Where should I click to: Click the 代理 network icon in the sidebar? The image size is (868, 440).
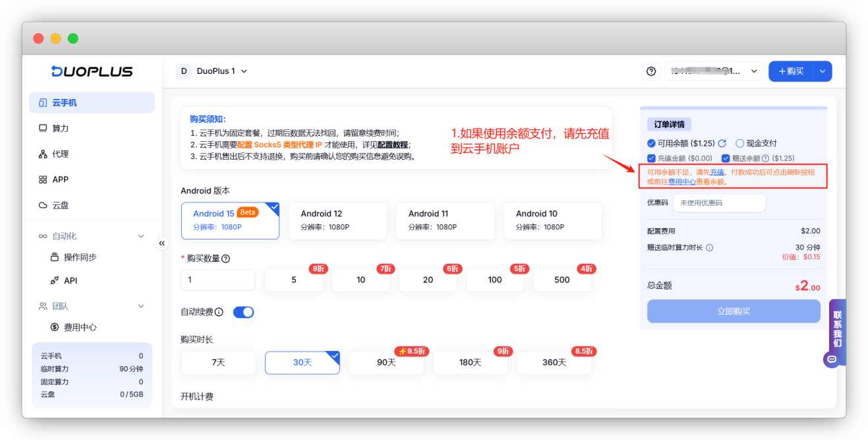click(x=43, y=154)
